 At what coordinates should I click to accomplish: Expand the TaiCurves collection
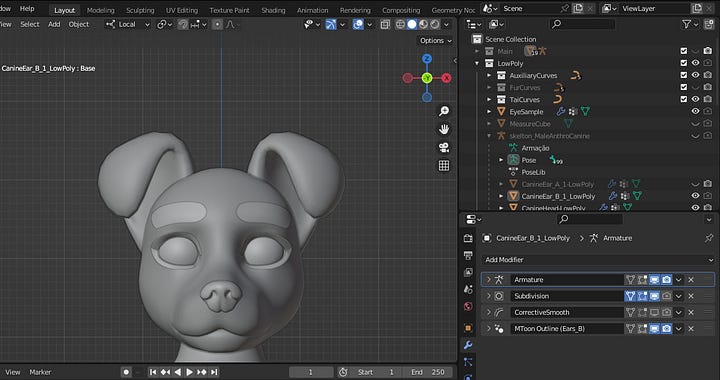(489, 100)
